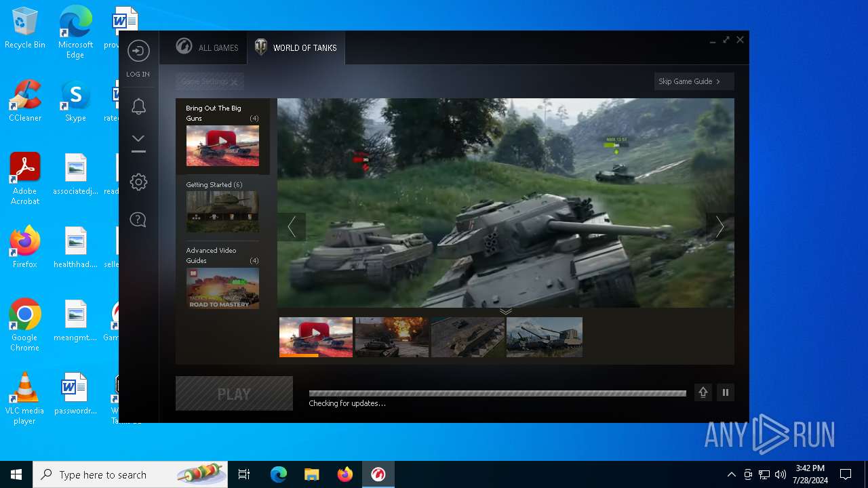The width and height of the screenshot is (868, 488).
Task: Select the passwordr Word document
Action: click(x=75, y=394)
